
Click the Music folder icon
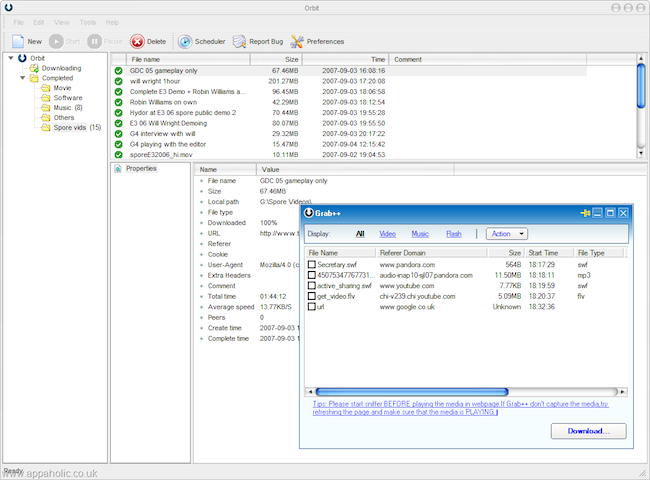coord(46,108)
